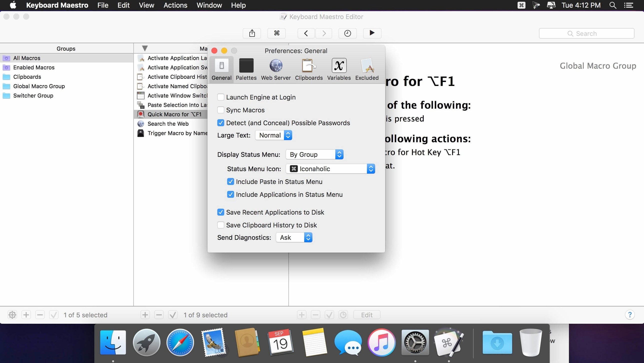Run macro with the play toolbar button

[x=372, y=33]
